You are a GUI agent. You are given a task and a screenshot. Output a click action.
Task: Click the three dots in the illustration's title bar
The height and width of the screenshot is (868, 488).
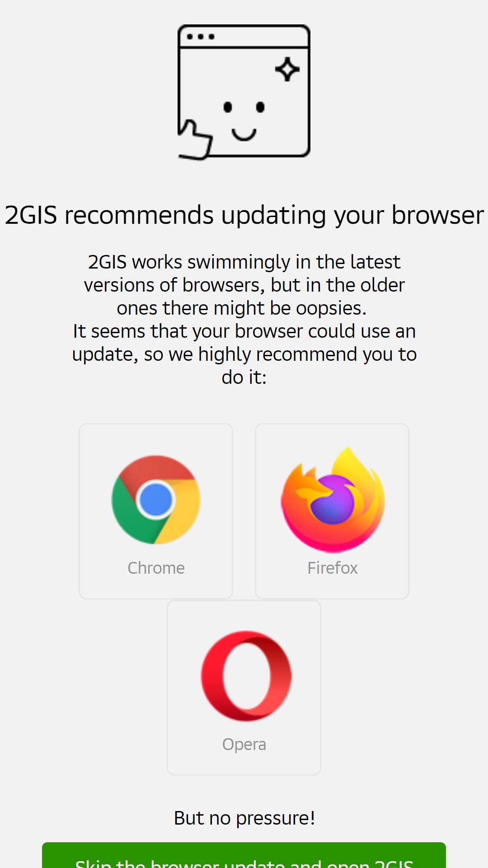[201, 37]
